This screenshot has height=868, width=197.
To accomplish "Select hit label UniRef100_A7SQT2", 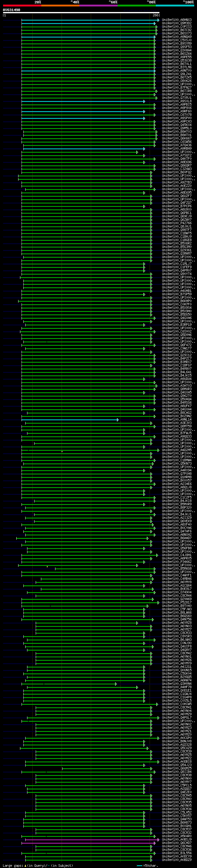I will click(x=177, y=155).
